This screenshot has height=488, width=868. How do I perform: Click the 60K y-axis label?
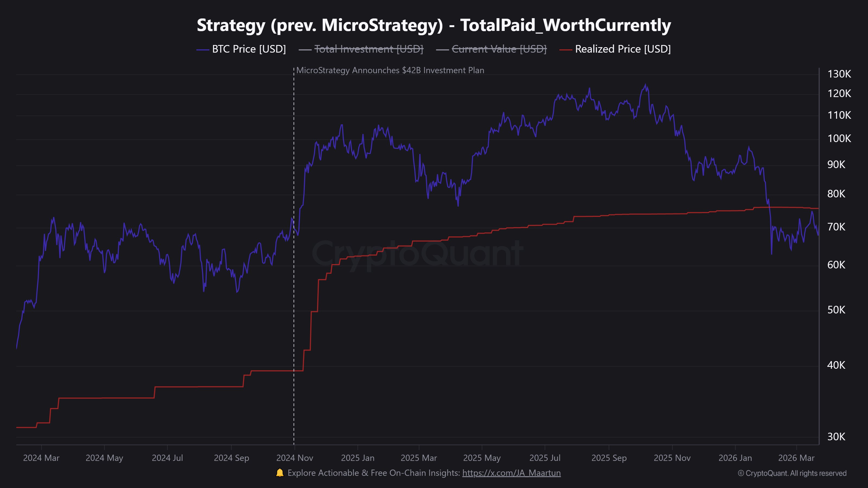[x=836, y=265]
